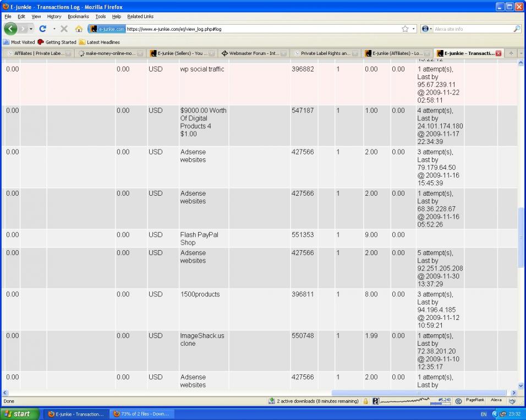Viewport: 526px width, 420px height.
Task: Click in the Alexa site info search field
Action: pos(472,29)
